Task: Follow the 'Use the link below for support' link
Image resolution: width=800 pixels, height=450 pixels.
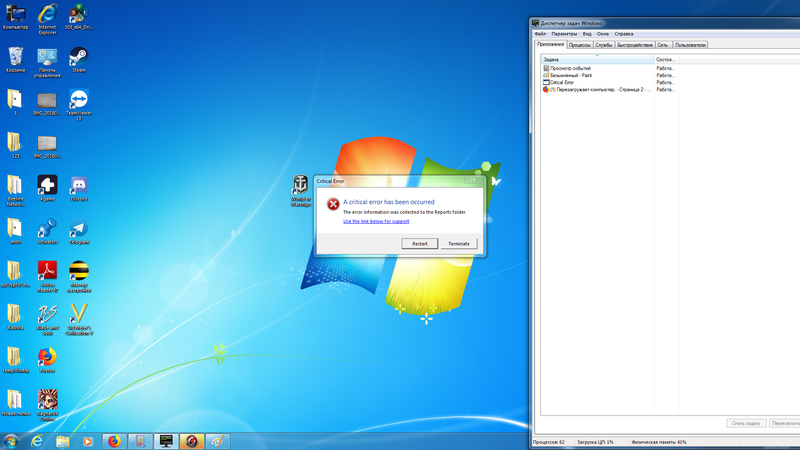Action: click(376, 221)
